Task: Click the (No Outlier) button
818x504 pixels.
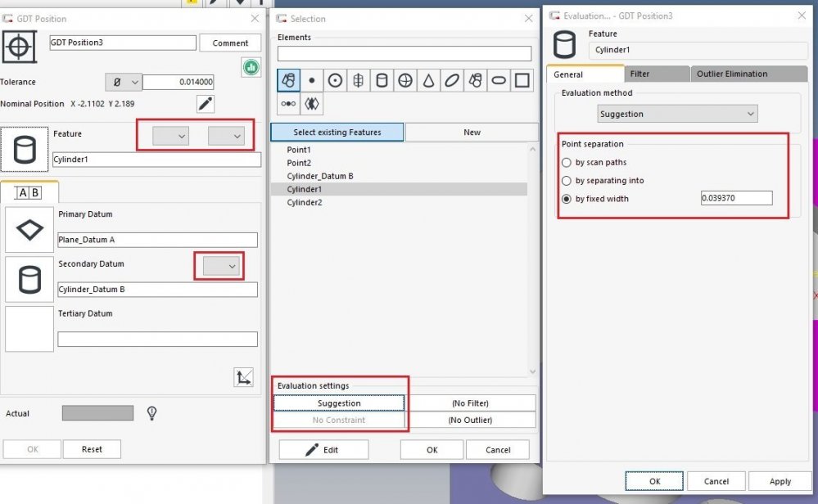Action: point(470,420)
